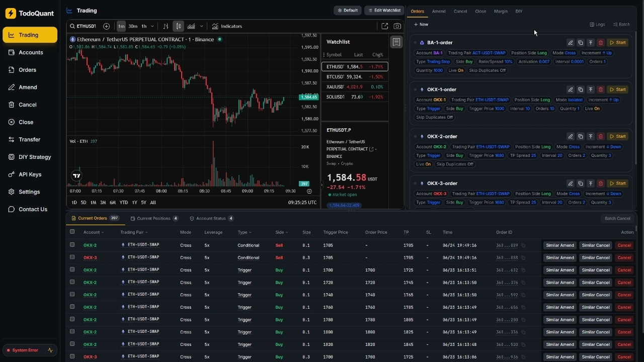644x362 pixels.
Task: Check the select-all orders header checkbox
Action: point(72,232)
